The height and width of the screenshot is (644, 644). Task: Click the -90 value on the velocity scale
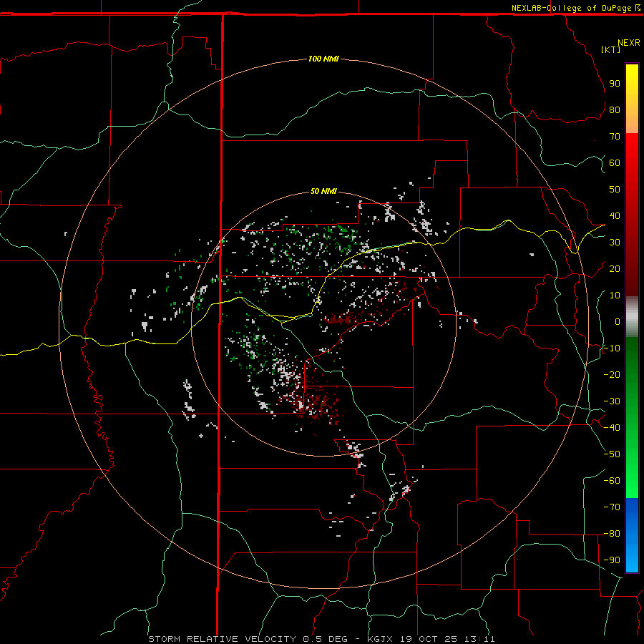pos(612,560)
